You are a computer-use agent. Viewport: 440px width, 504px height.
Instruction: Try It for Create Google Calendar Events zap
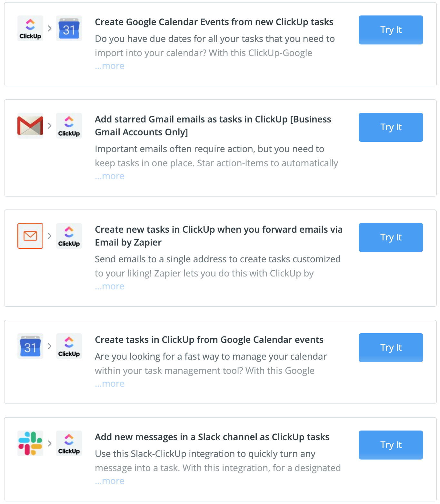(391, 30)
